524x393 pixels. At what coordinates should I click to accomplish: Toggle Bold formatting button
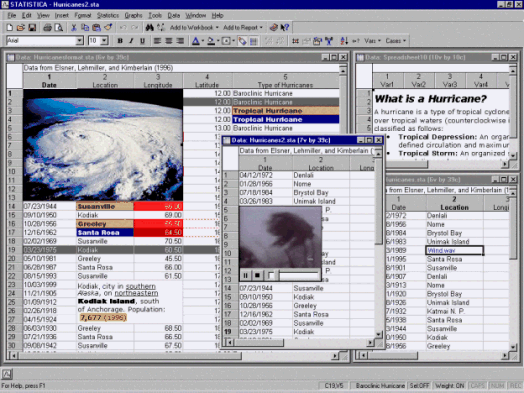tap(120, 41)
